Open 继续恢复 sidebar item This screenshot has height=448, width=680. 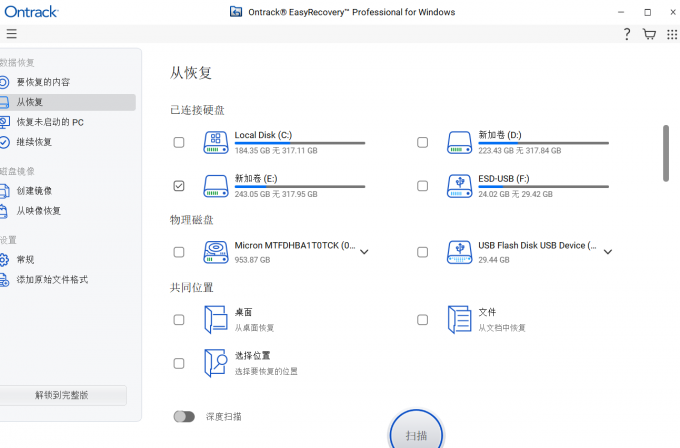68,142
